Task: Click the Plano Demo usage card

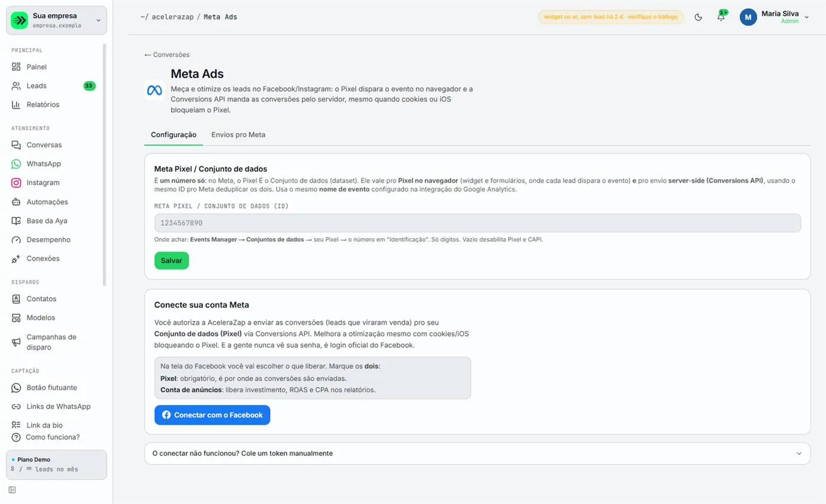Action: (x=57, y=465)
